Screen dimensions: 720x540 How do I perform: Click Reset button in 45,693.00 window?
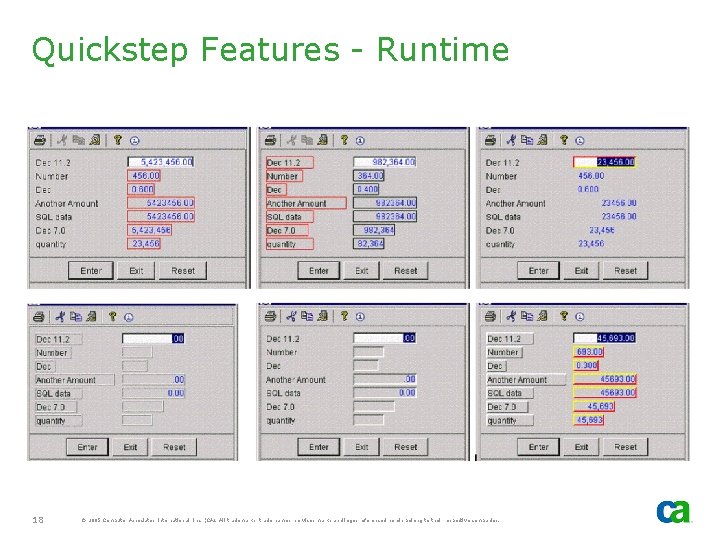coord(625,446)
